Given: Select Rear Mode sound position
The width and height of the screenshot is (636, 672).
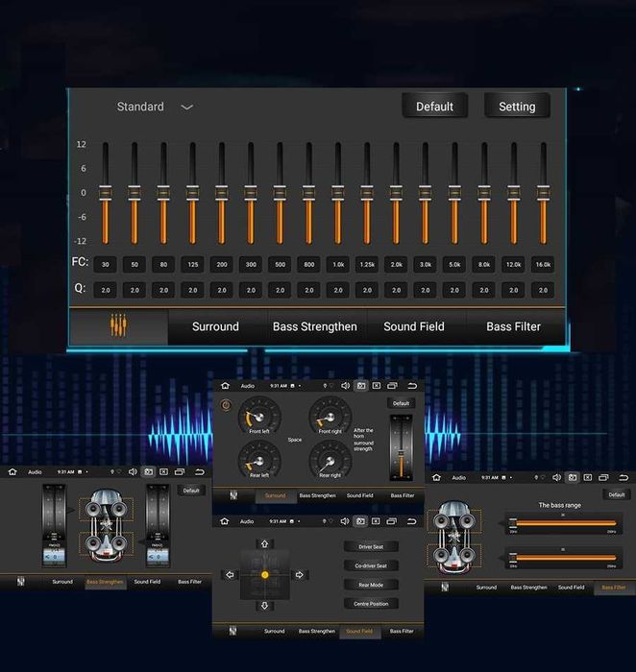Looking at the screenshot, I should pyautogui.click(x=371, y=585).
